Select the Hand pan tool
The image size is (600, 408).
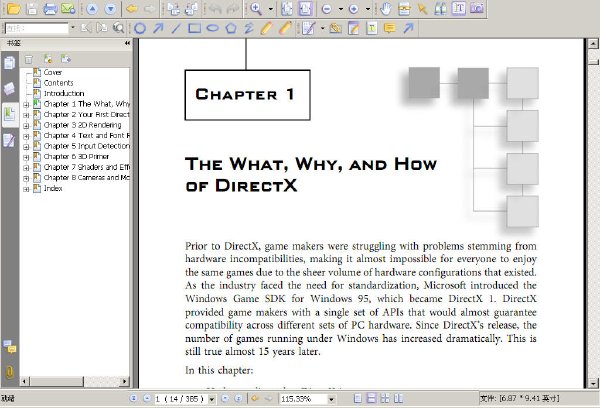[386, 8]
